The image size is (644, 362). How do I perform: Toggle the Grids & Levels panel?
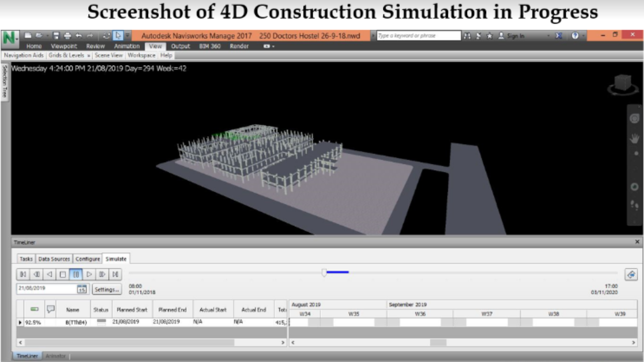66,55
